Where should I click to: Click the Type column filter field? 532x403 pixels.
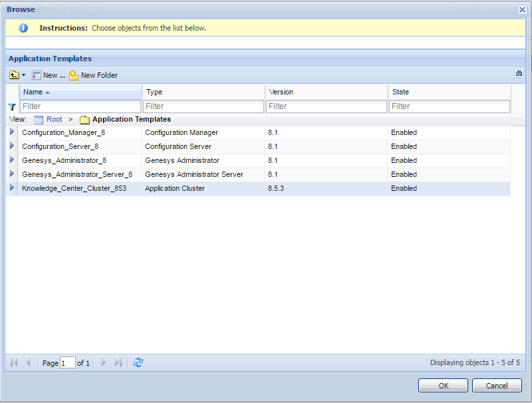203,106
